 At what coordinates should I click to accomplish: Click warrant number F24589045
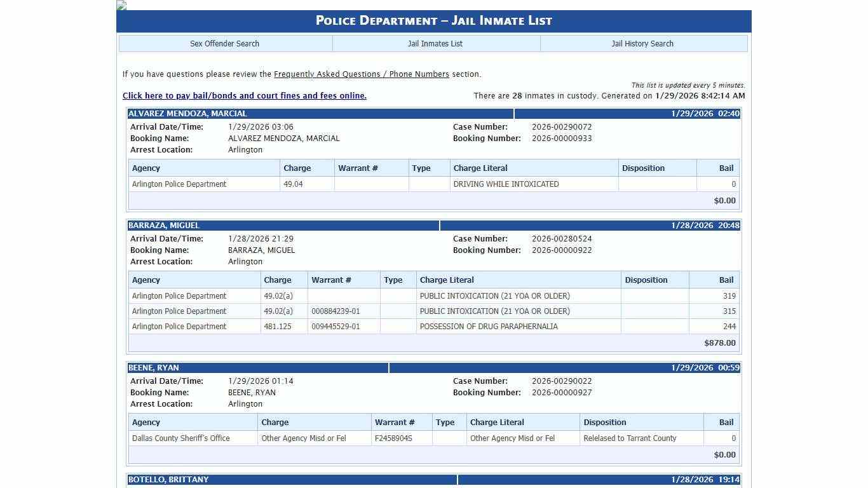coord(393,438)
